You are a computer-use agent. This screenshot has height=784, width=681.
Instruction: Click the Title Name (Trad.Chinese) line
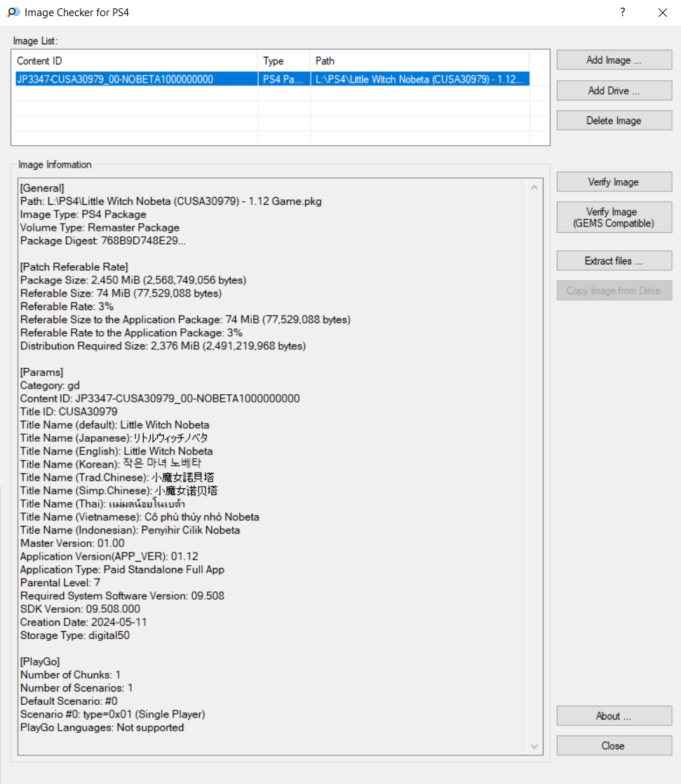click(118, 478)
